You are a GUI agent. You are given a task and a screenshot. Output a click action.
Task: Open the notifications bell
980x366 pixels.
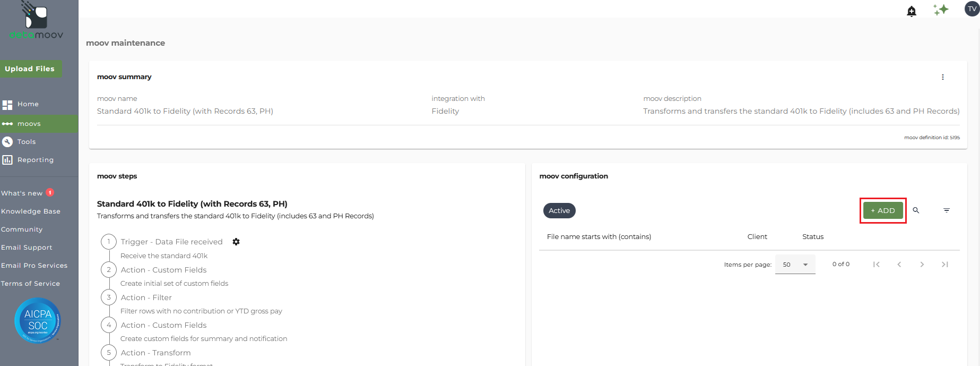click(x=912, y=11)
